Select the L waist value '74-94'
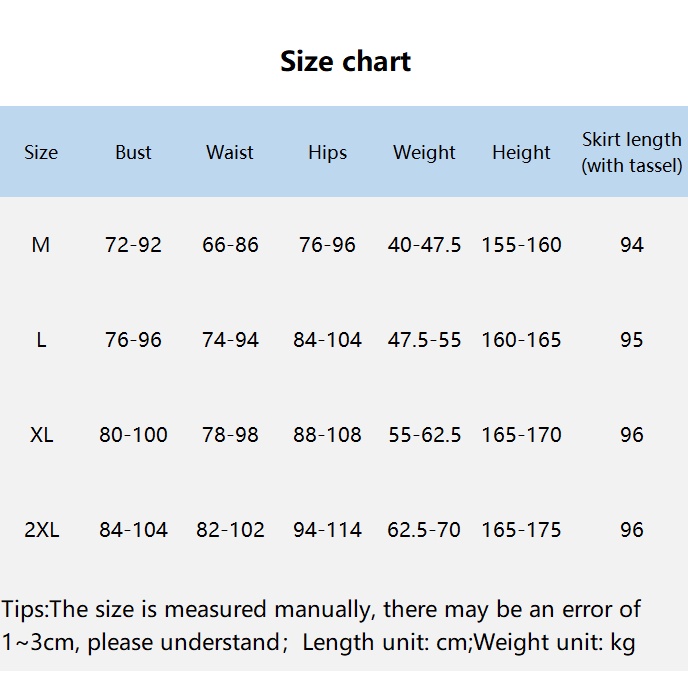This screenshot has width=688, height=688. [x=230, y=340]
